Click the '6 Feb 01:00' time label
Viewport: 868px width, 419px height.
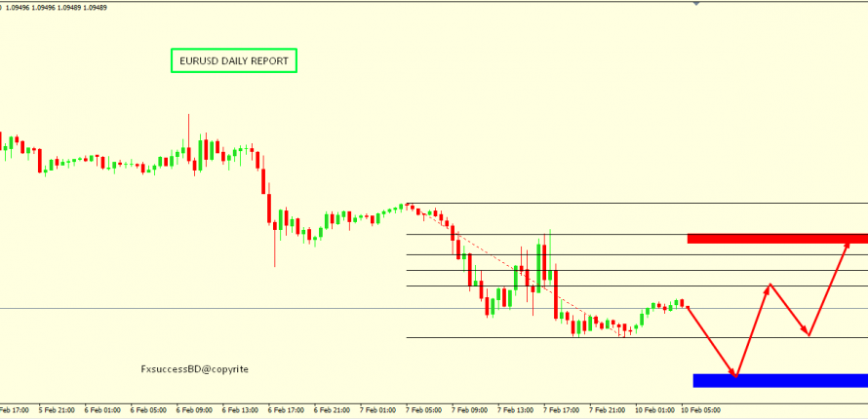[102, 410]
